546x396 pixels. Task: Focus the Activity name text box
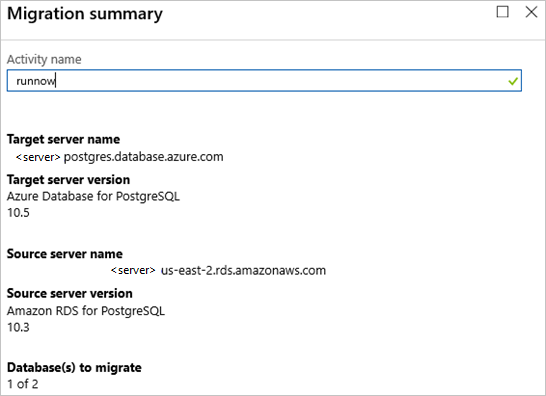264,81
